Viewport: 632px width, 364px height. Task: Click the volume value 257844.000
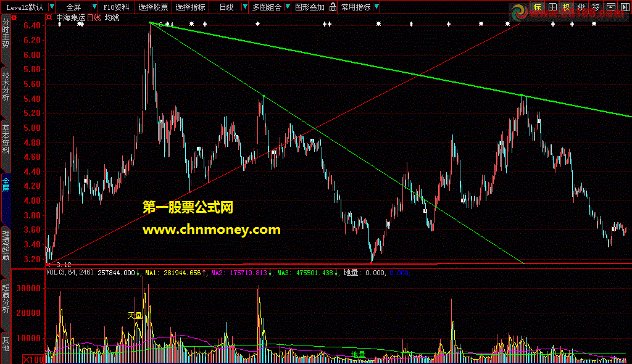point(116,273)
